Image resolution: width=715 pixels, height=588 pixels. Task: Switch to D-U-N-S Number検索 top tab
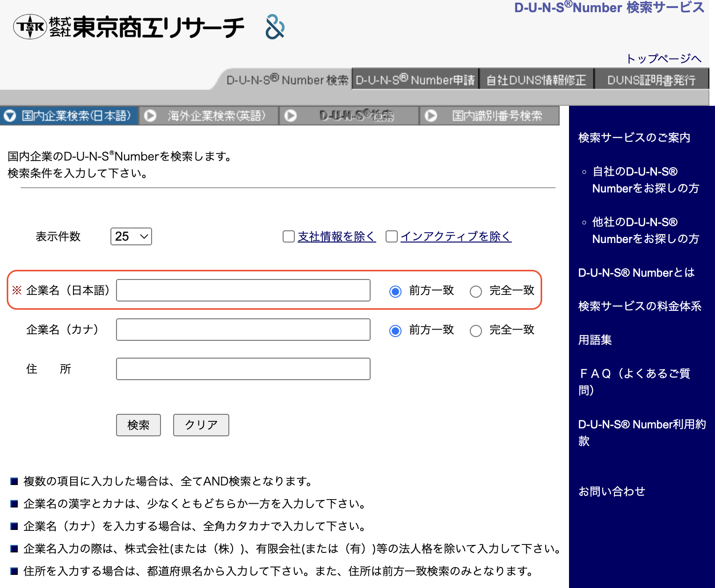(287, 80)
